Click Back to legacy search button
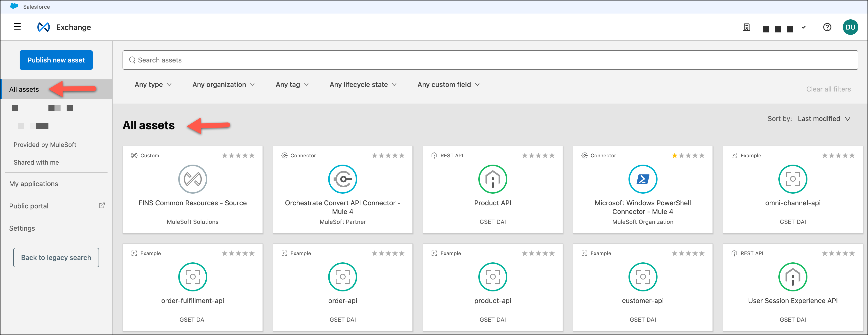This screenshot has width=868, height=335. 56,258
